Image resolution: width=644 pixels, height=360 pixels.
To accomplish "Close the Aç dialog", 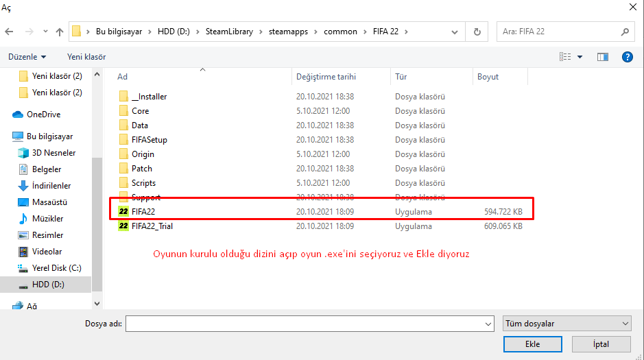I will [x=633, y=7].
